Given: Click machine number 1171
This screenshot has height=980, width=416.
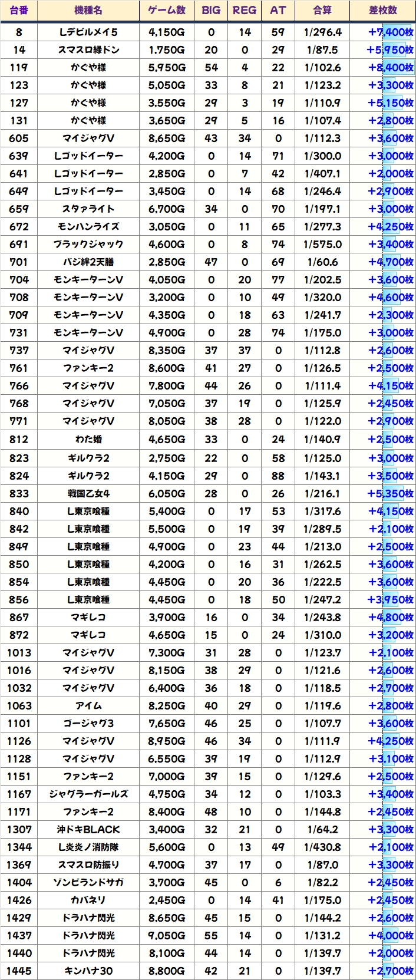Looking at the screenshot, I should [19, 811].
